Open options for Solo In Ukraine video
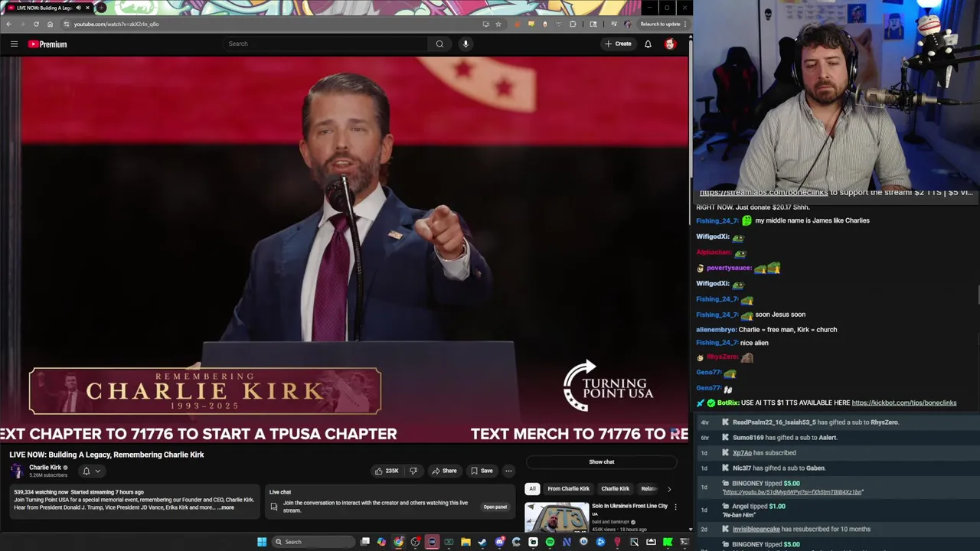Screen dimensions: 980x551 [x=675, y=507]
